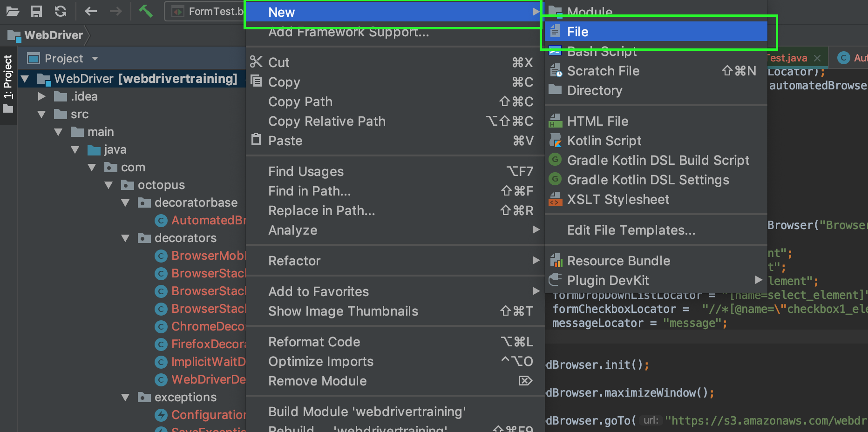Click the AutomatedBrowser class icon in tree
Viewport: 868px width, 432px height.
[161, 221]
